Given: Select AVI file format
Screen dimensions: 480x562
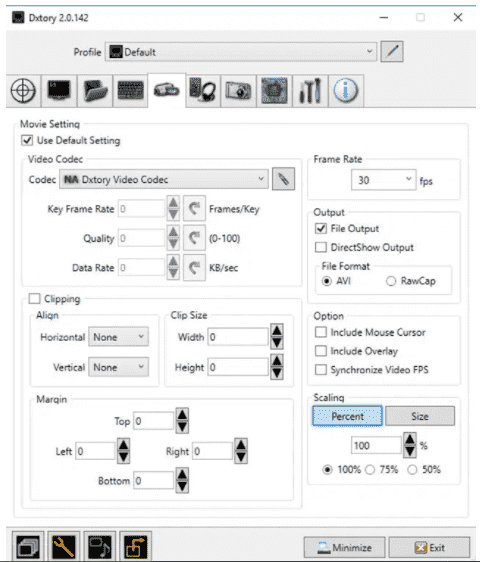Looking at the screenshot, I should click(x=327, y=281).
